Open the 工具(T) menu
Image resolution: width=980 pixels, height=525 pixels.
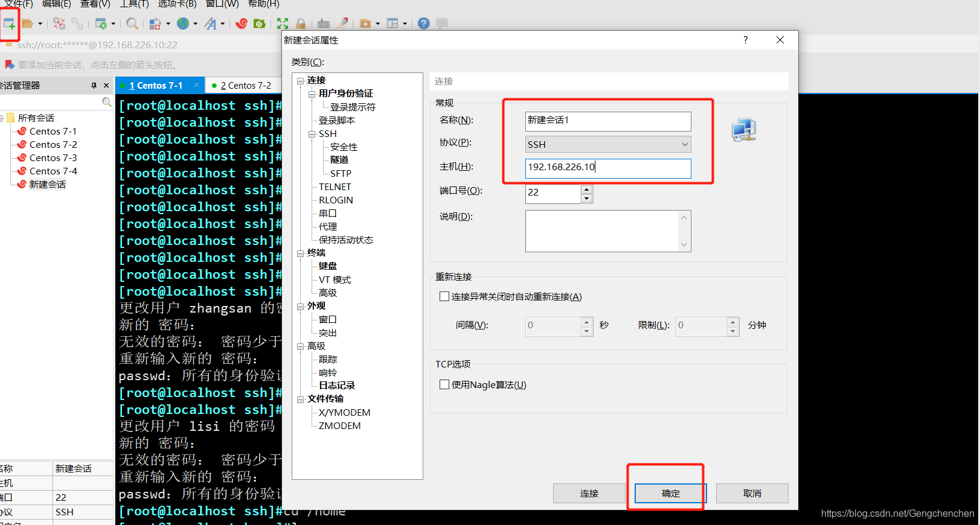point(134,4)
